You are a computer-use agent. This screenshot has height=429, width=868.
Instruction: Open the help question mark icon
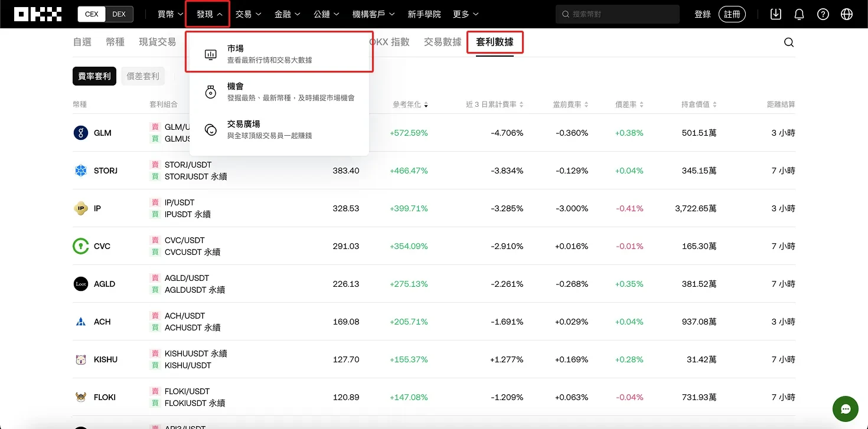(823, 14)
